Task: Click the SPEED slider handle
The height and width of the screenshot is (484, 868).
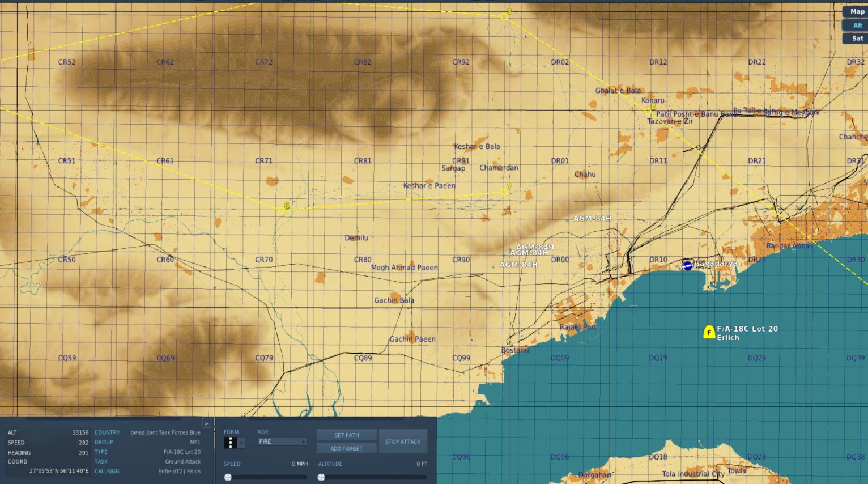Action: point(228,477)
